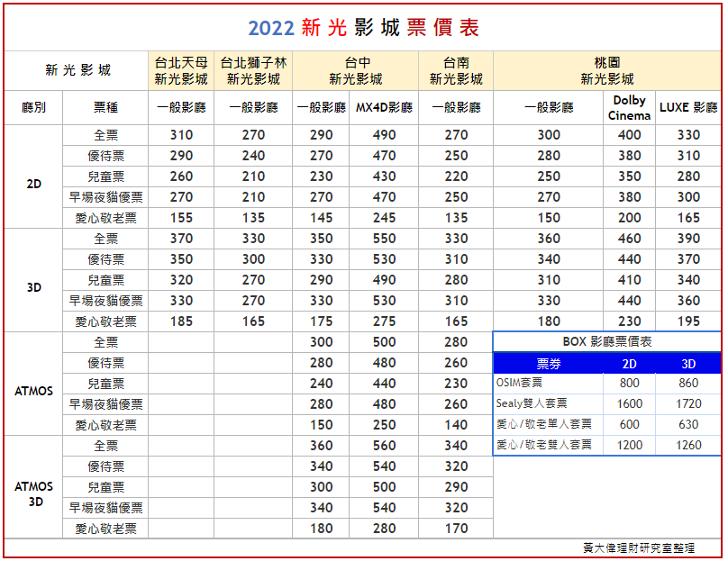Screen dimensions: 728x561
Task: Click the 台中新光影城 header cell
Action: (356, 70)
